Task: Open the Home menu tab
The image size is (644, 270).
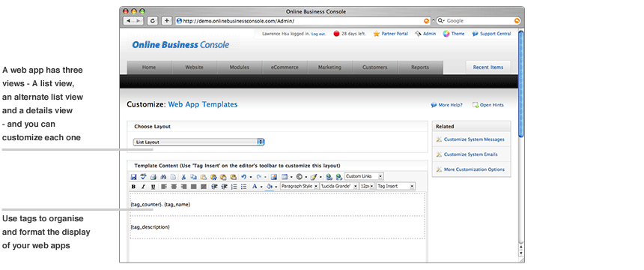Action: click(x=149, y=67)
